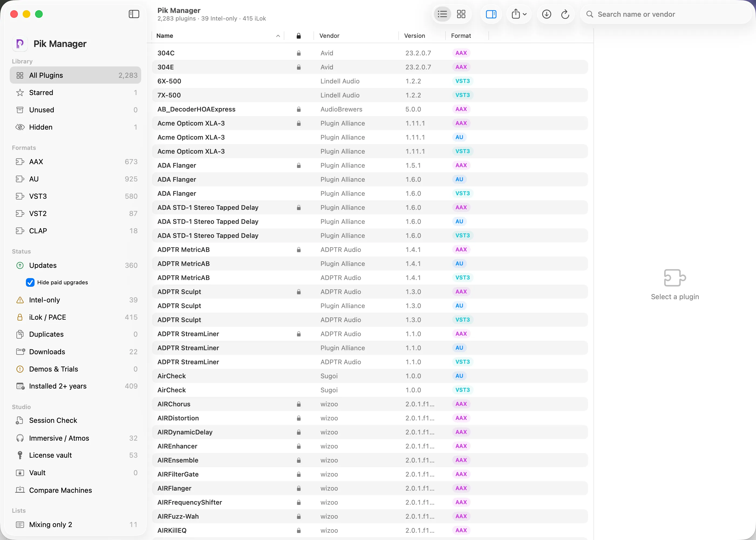This screenshot has height=540, width=756.
Task: Switch to list view
Action: point(442,14)
